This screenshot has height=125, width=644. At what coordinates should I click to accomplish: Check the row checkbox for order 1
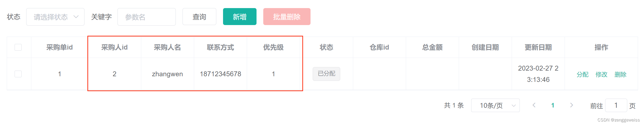coord(18,74)
